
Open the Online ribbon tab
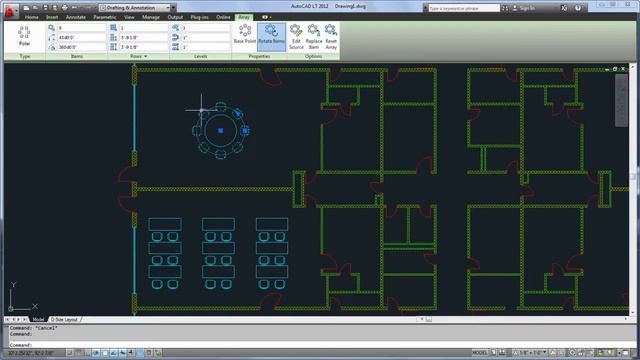pyautogui.click(x=223, y=17)
